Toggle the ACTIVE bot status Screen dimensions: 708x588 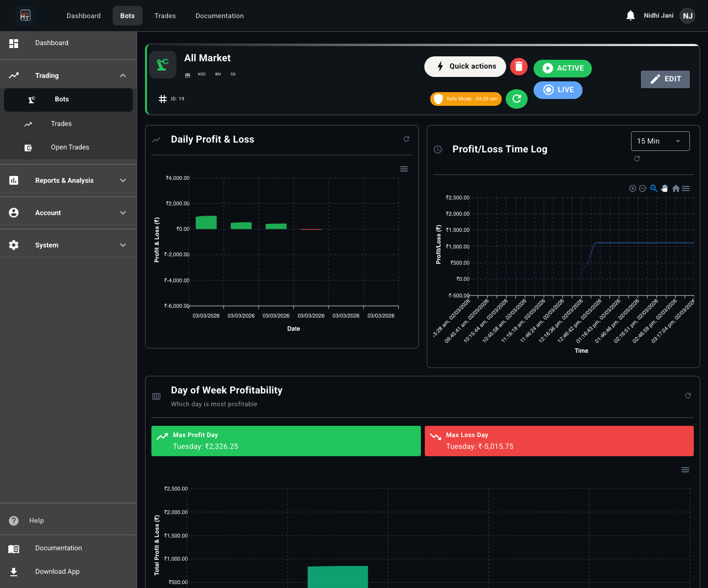coord(562,68)
